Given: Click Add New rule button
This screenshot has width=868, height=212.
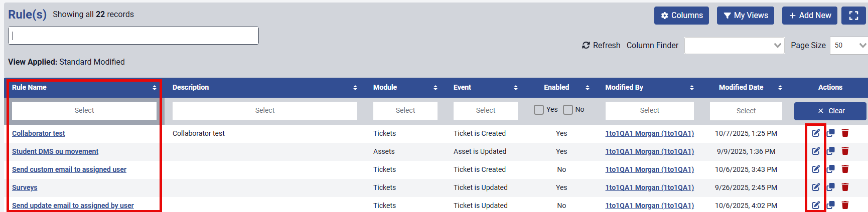Looking at the screenshot, I should coord(810,16).
